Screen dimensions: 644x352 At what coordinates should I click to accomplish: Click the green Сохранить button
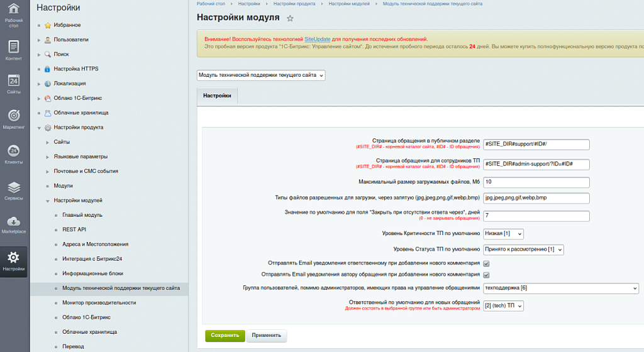(225, 336)
